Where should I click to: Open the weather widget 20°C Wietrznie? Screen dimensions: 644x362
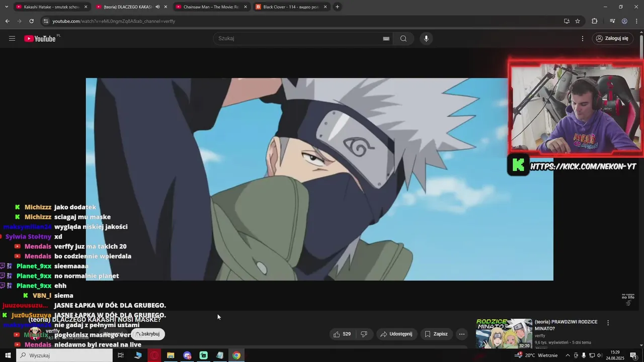point(536,355)
